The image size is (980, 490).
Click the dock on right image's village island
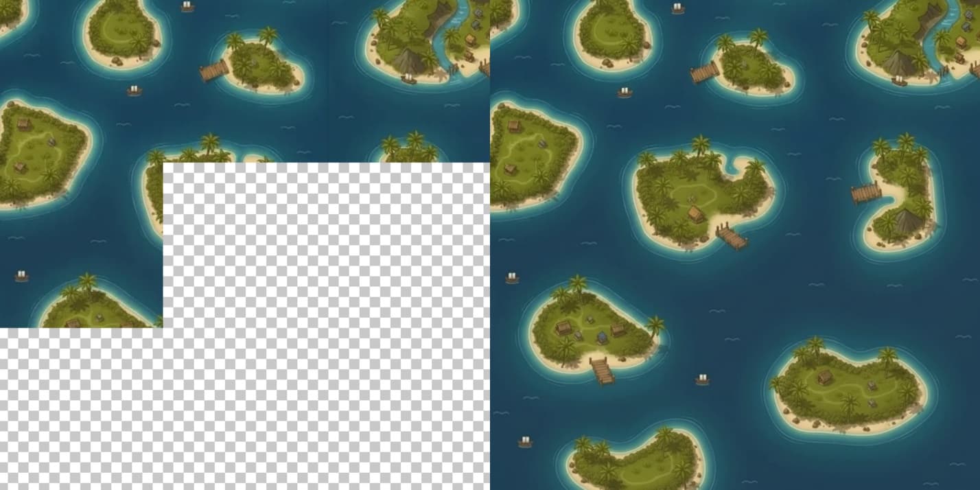tap(603, 371)
